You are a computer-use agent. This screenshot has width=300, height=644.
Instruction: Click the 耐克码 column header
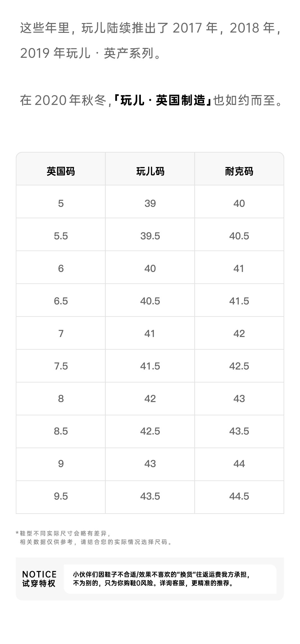click(239, 171)
